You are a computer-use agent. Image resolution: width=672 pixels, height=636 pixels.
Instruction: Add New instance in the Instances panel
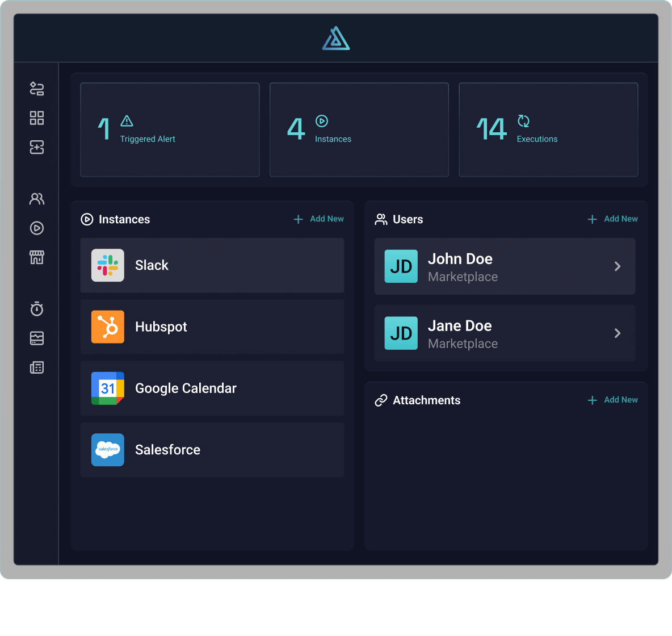point(318,219)
